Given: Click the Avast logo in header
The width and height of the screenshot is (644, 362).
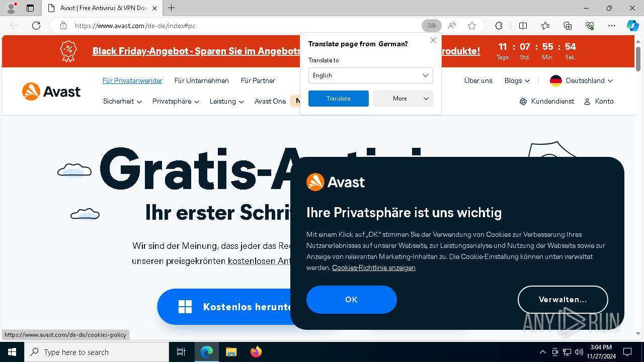Looking at the screenshot, I should coord(51,92).
